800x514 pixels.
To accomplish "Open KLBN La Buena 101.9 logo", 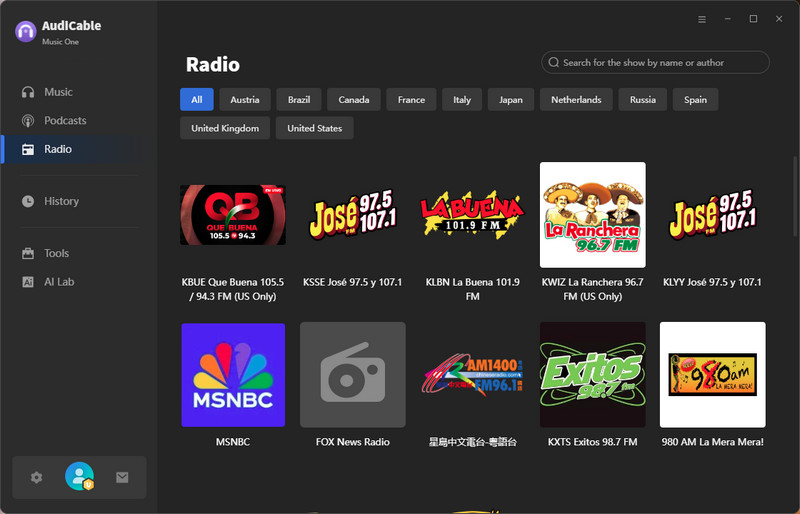I will click(472, 215).
